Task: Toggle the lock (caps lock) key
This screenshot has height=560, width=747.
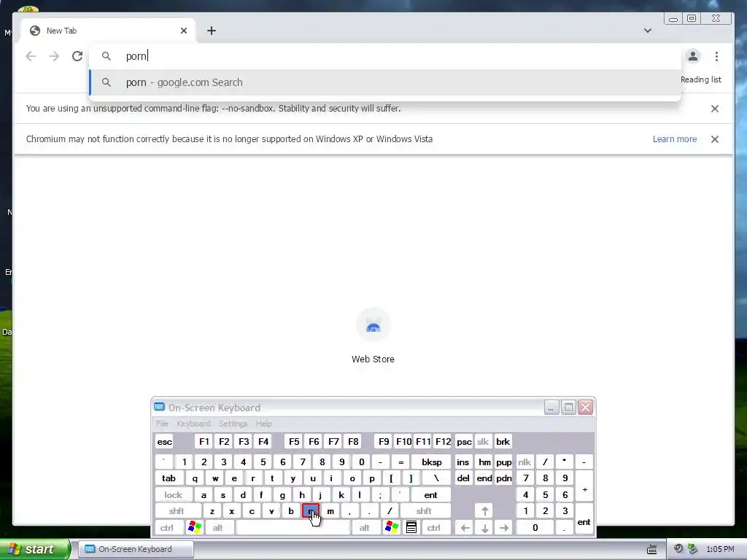Action: pos(174,495)
